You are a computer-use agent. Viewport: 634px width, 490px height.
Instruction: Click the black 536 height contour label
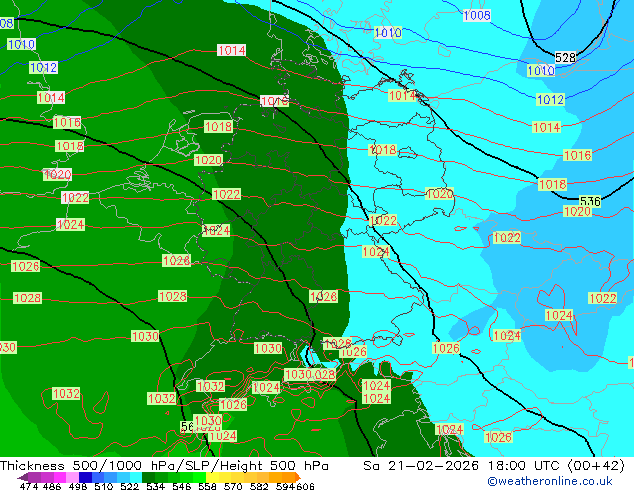(590, 201)
